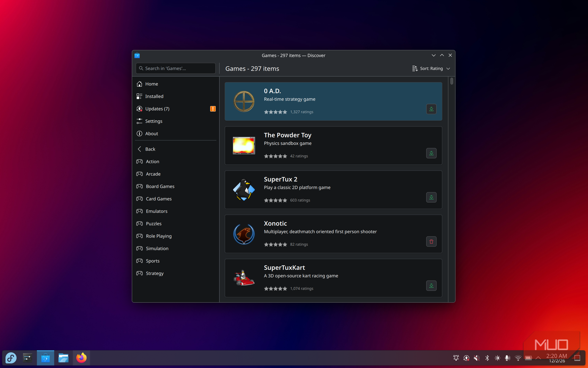The height and width of the screenshot is (368, 588).
Task: Browse the Action games category
Action: (x=176, y=161)
